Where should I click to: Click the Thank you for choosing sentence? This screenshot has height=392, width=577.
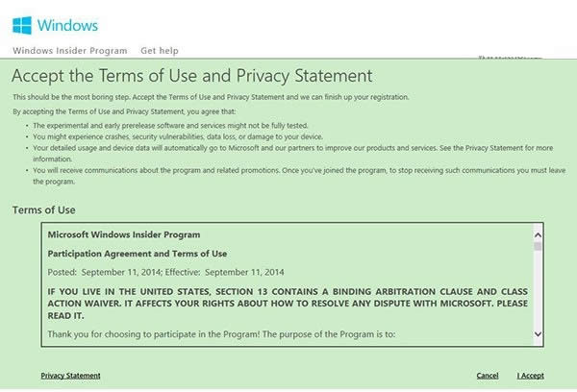[x=221, y=334]
